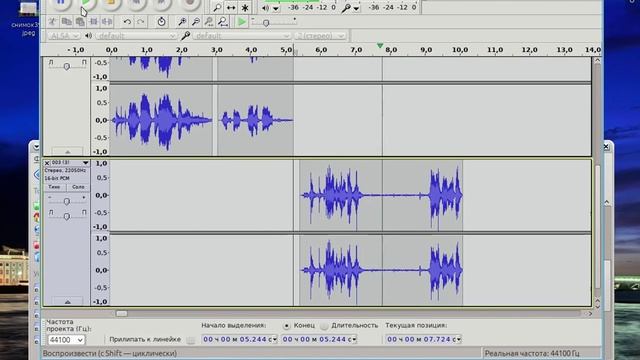
Task: Click the Fit Selection zoom icon
Action: 209,21
